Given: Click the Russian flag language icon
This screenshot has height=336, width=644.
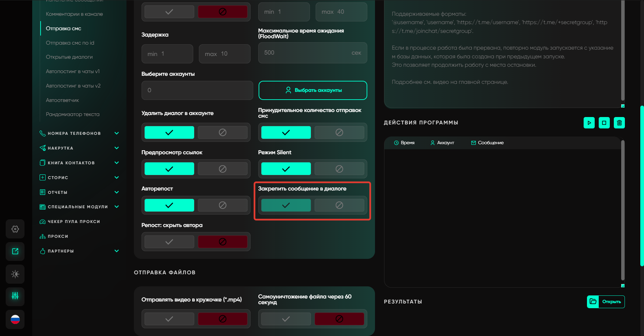Looking at the screenshot, I should pyautogui.click(x=15, y=319).
